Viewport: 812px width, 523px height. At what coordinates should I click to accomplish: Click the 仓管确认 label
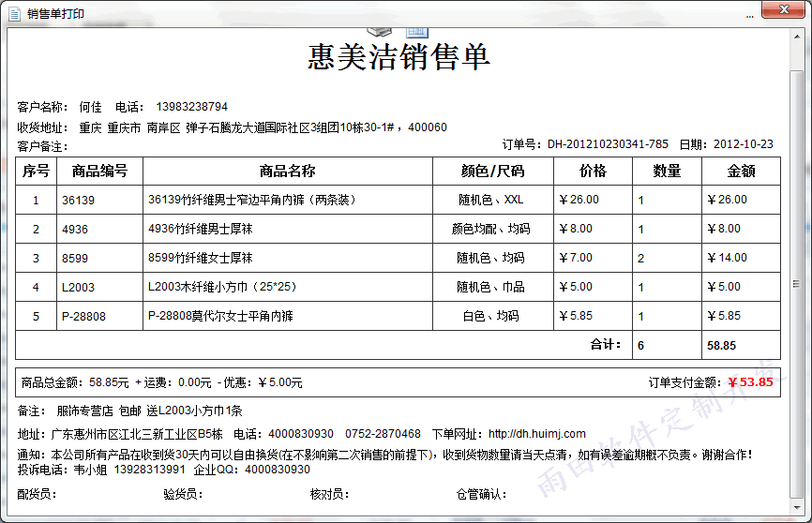[x=482, y=494]
